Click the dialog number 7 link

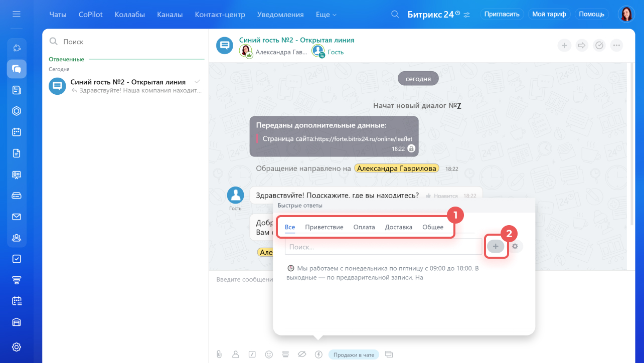tap(458, 105)
